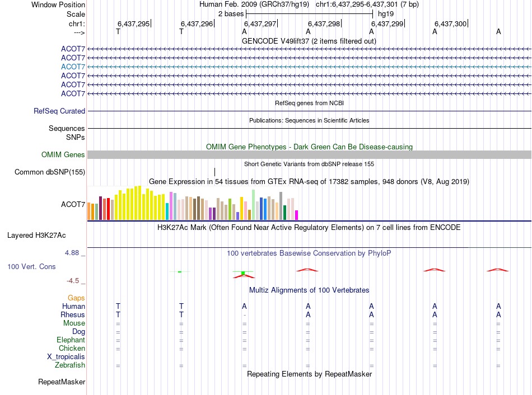Image resolution: width=532 pixels, height=395 pixels.
Task: Click the Sequences label of Publications track
Action: click(67, 128)
